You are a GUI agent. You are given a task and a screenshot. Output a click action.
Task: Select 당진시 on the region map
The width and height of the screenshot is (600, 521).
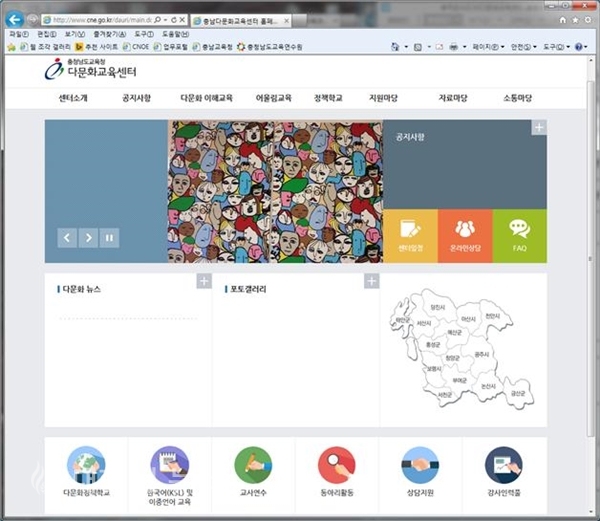click(437, 307)
